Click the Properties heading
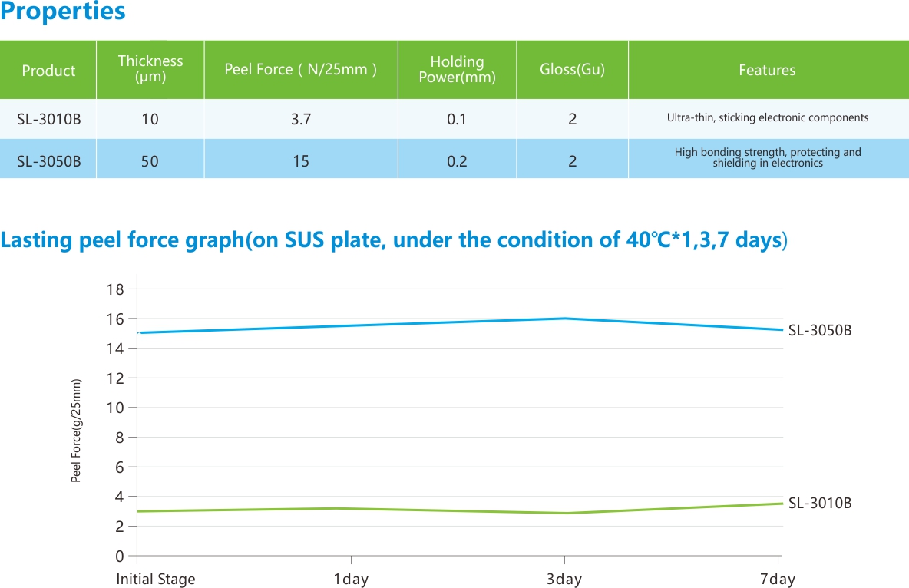Screen dimensions: 909x588 63,13
